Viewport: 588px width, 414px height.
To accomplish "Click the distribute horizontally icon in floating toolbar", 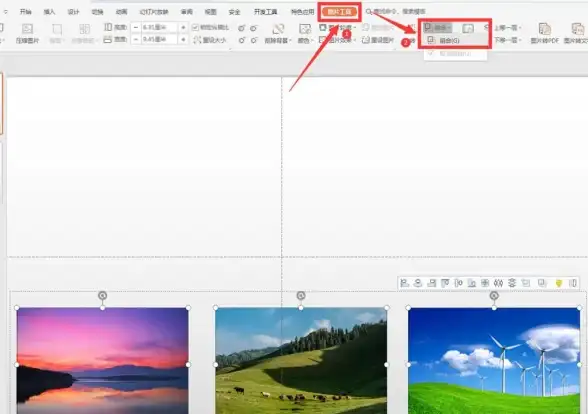I will point(498,283).
